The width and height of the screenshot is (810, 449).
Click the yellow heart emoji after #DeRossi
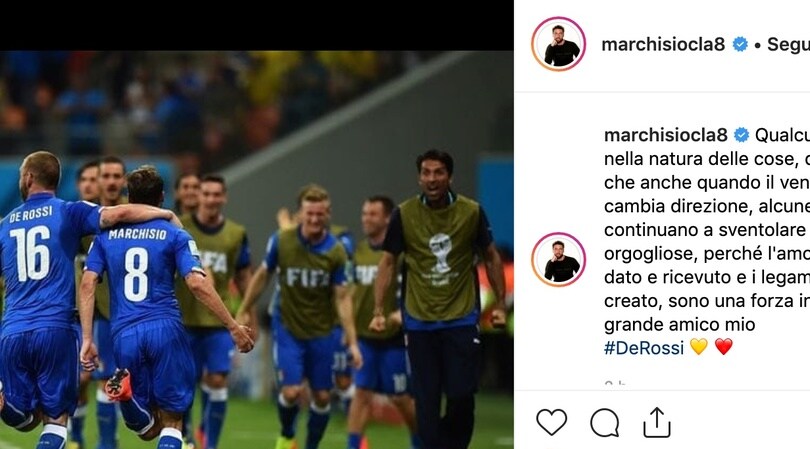698,347
